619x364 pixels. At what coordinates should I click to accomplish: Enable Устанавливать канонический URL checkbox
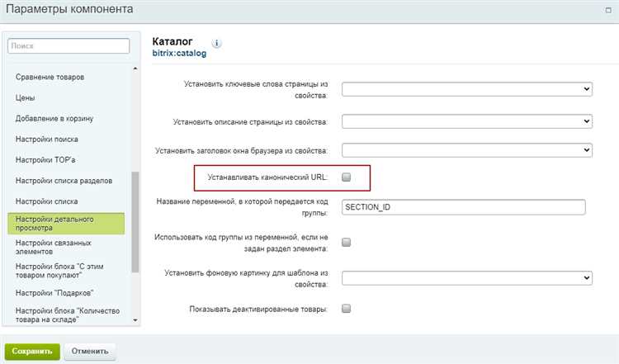tap(346, 177)
